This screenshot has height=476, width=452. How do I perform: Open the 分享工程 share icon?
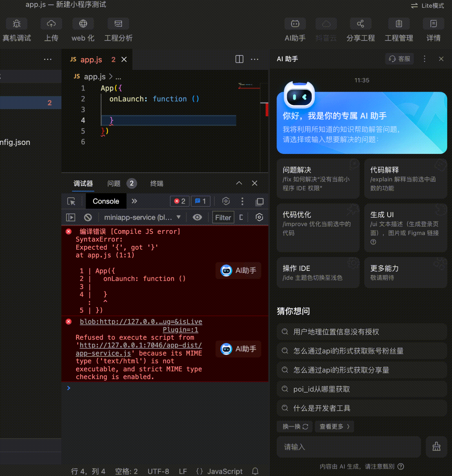tap(360, 24)
